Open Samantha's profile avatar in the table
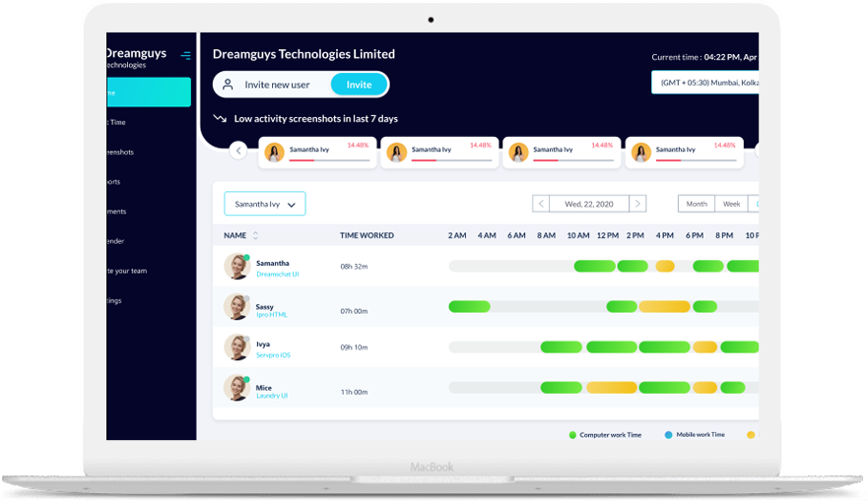This screenshot has width=868, height=502. pyautogui.click(x=236, y=266)
